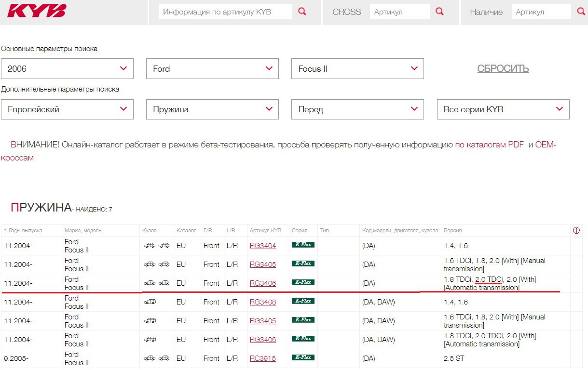Open article RG3408 link
The height and width of the screenshot is (370, 588).
(263, 302)
